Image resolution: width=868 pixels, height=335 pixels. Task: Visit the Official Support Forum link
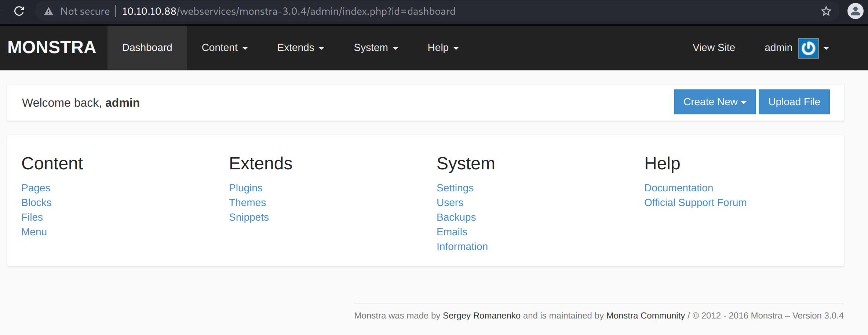696,203
